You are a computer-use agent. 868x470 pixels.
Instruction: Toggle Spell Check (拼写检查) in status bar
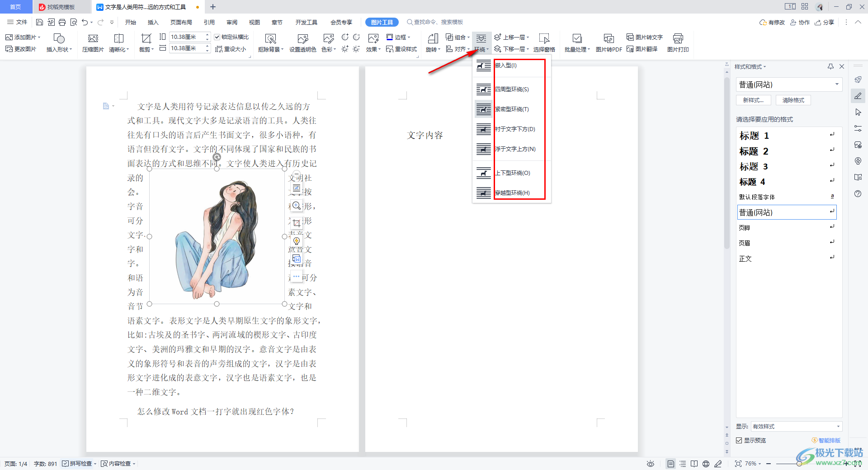click(x=79, y=464)
